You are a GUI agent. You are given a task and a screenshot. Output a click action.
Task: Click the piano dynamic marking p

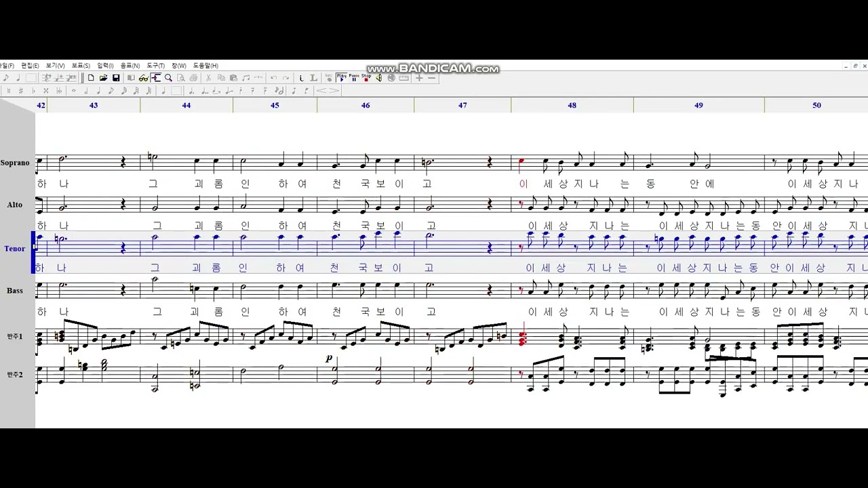point(330,358)
